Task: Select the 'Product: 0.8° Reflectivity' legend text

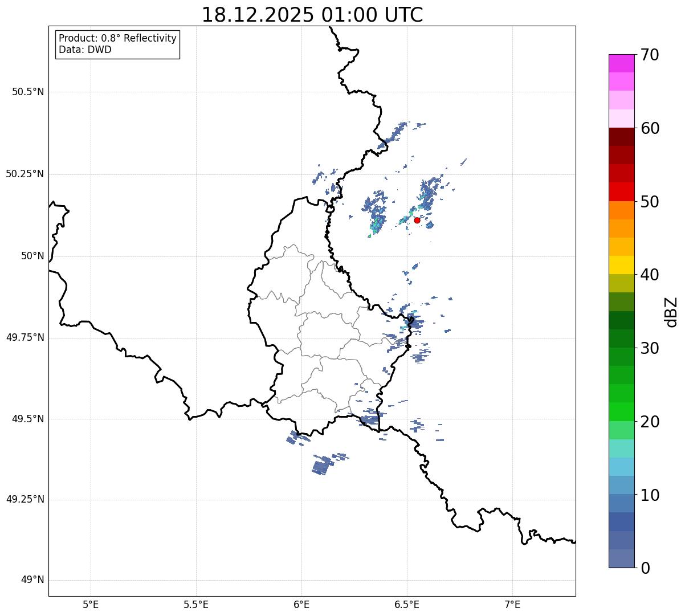Action: pyautogui.click(x=118, y=38)
